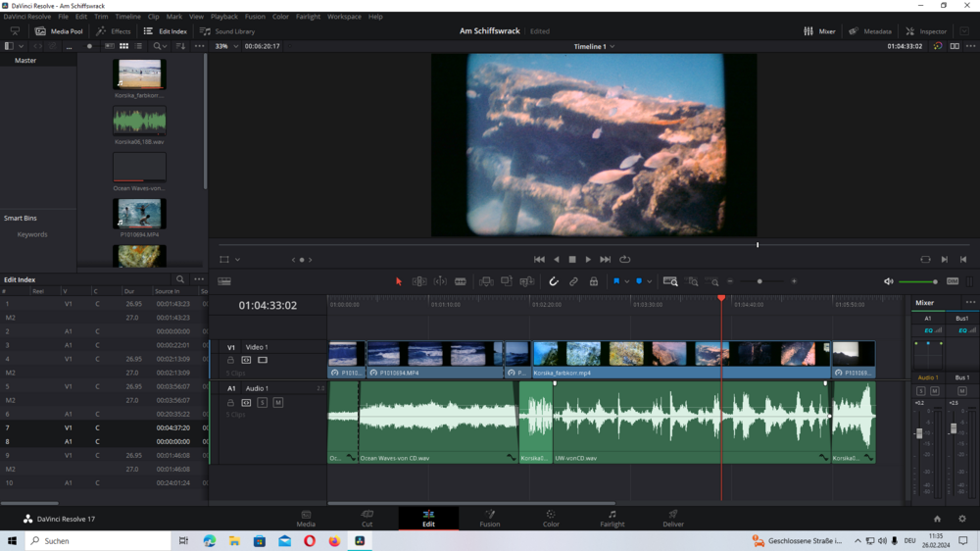Add a blue flag to the clip
This screenshot has width=980, height=551.
click(x=616, y=281)
